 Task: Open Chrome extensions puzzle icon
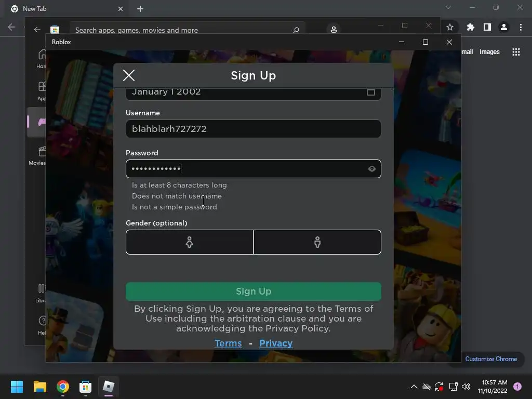click(471, 27)
